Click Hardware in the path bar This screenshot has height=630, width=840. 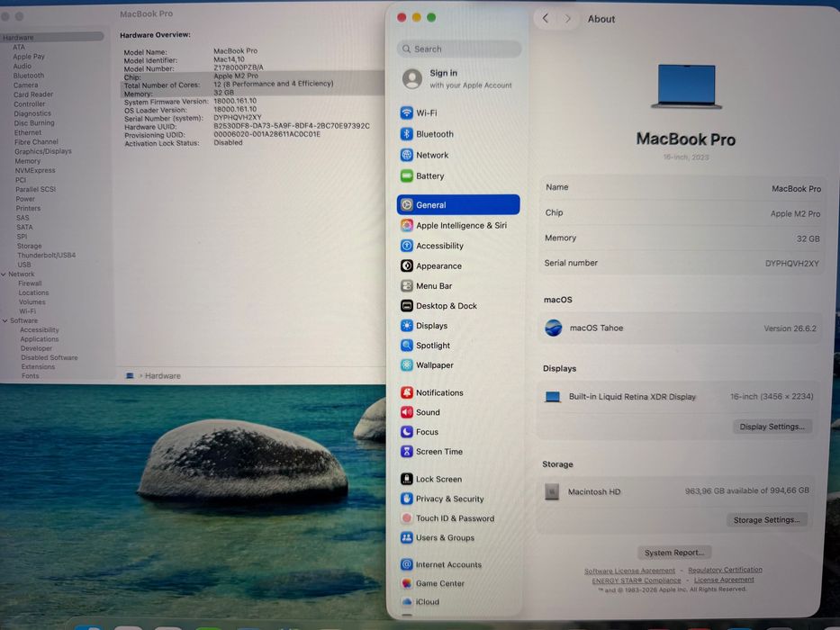point(162,376)
